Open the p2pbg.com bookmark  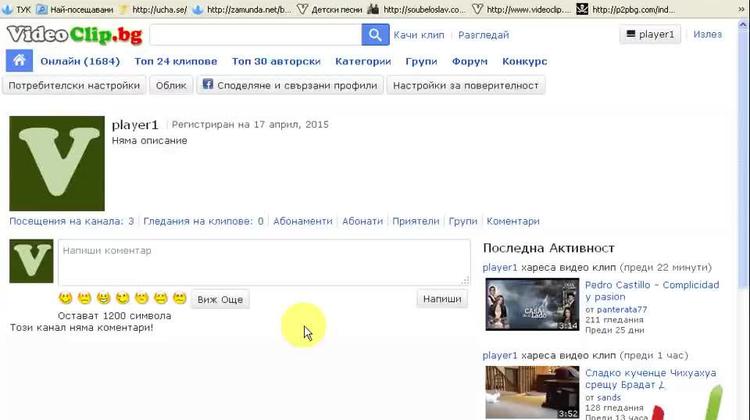pos(626,9)
